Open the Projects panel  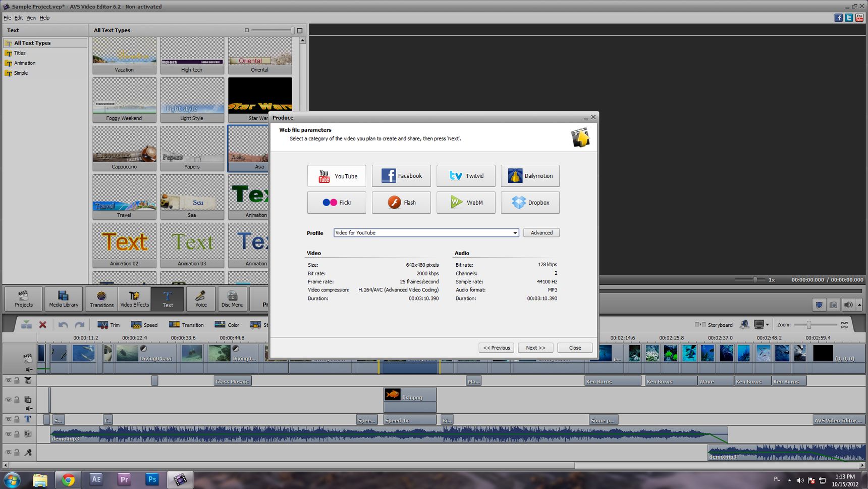(x=24, y=299)
